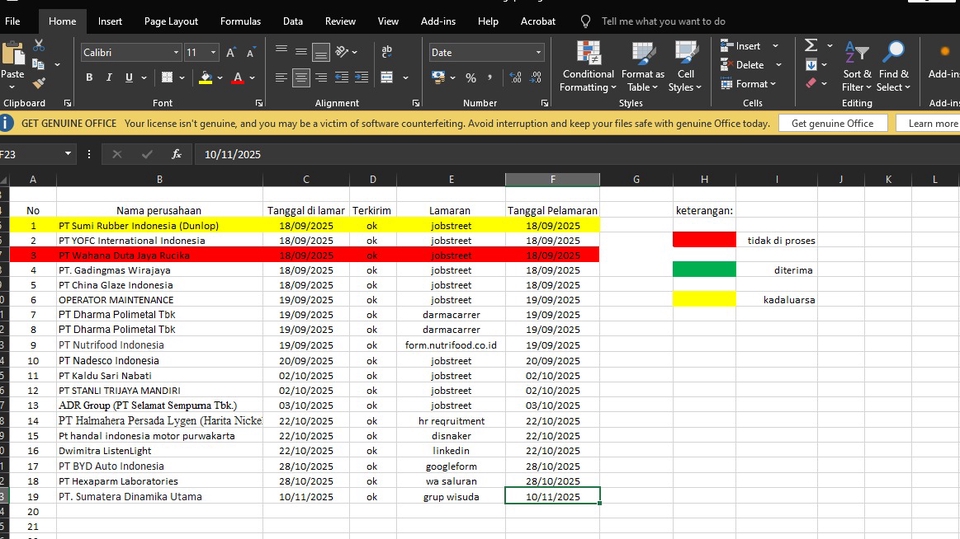
Task: Select the Format Painter brush
Action: (39, 84)
